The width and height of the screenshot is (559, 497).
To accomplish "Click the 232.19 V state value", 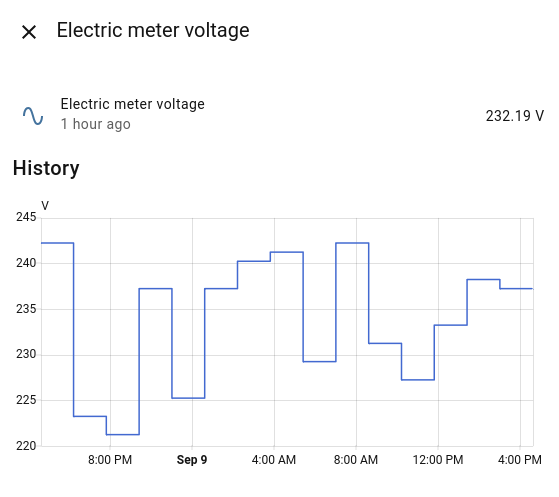I will pos(514,116).
